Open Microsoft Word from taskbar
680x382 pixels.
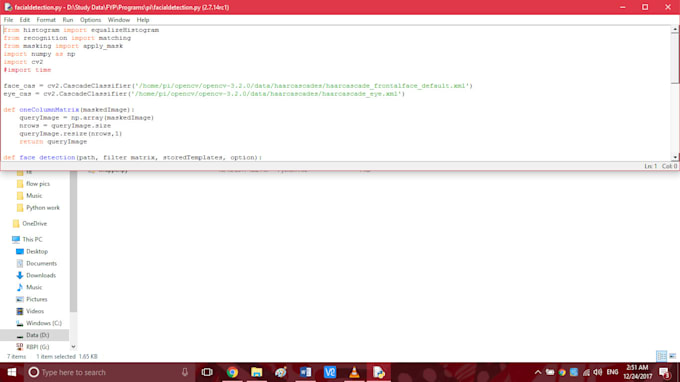tap(305, 372)
